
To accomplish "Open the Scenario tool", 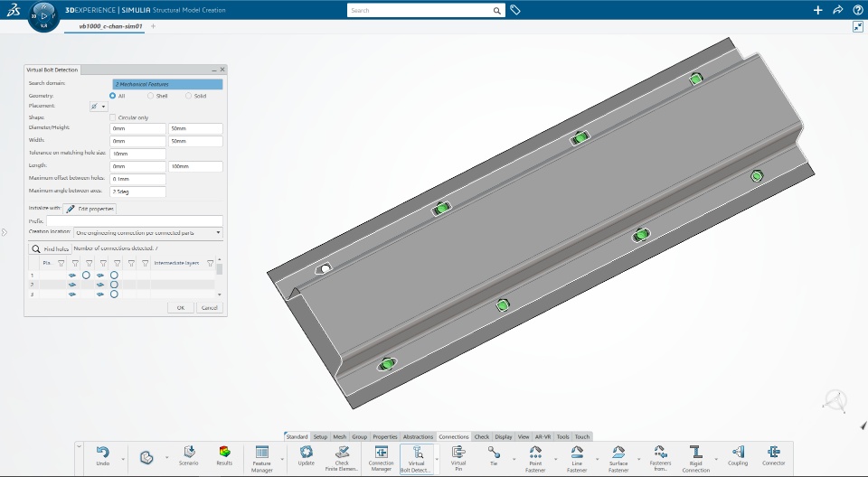I will click(x=189, y=451).
